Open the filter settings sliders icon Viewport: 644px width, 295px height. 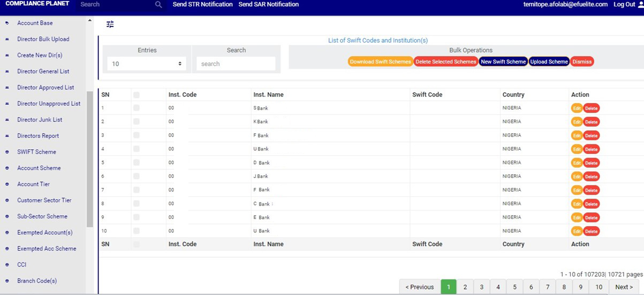tap(110, 24)
